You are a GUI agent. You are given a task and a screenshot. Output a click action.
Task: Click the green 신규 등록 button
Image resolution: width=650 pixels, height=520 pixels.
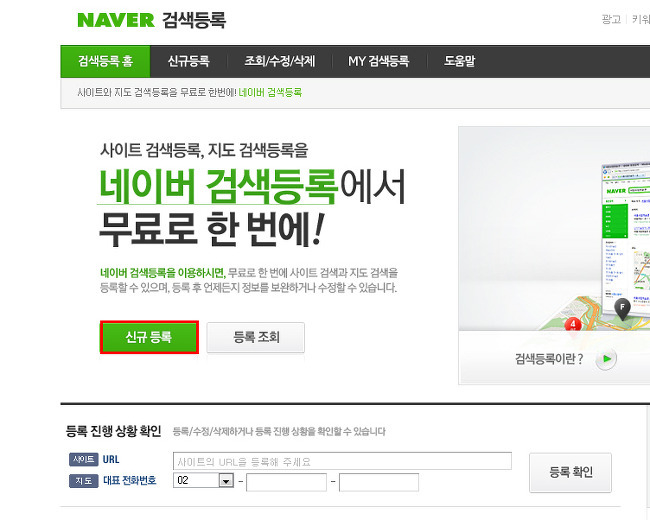pyautogui.click(x=149, y=337)
